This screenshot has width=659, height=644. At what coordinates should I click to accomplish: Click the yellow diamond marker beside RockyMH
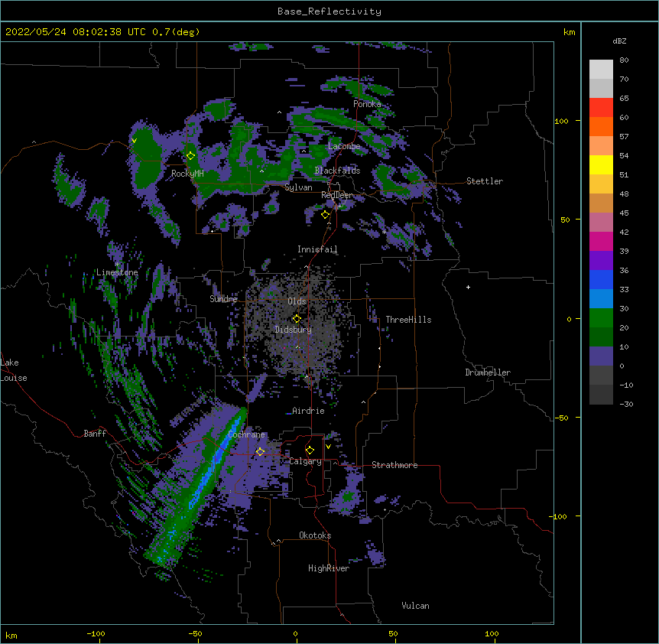tap(190, 155)
